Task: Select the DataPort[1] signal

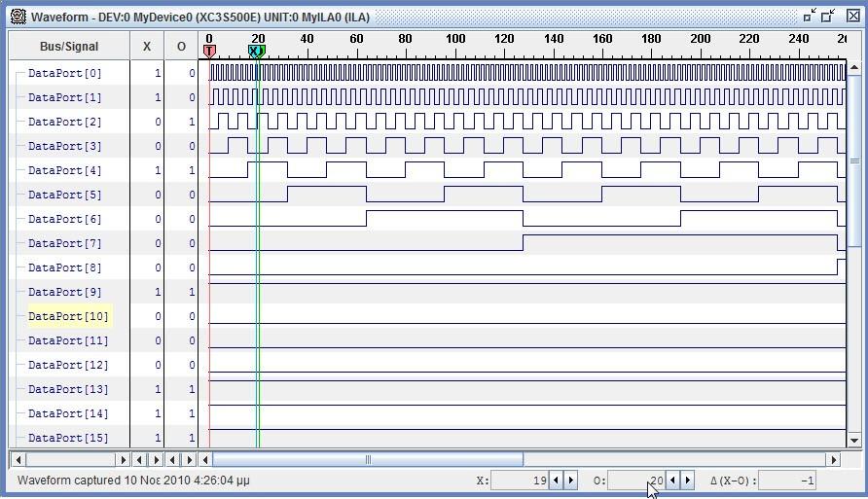Action: pos(65,97)
